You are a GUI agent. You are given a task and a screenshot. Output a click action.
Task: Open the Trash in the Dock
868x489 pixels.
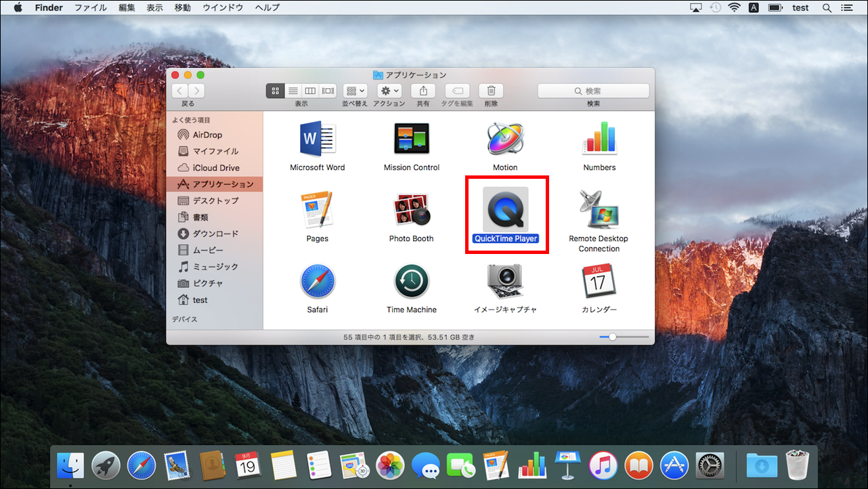[x=798, y=465]
